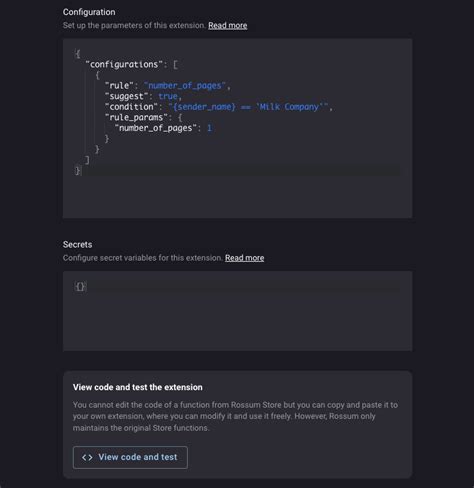Click the "configurations" key in the editor
Image resolution: width=474 pixels, height=488 pixels.
pyautogui.click(x=124, y=64)
